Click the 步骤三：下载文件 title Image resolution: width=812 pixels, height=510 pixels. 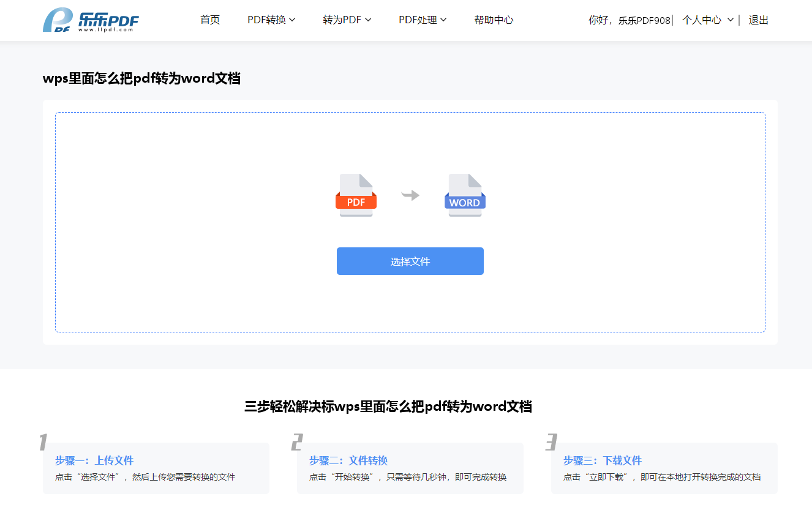click(x=603, y=460)
